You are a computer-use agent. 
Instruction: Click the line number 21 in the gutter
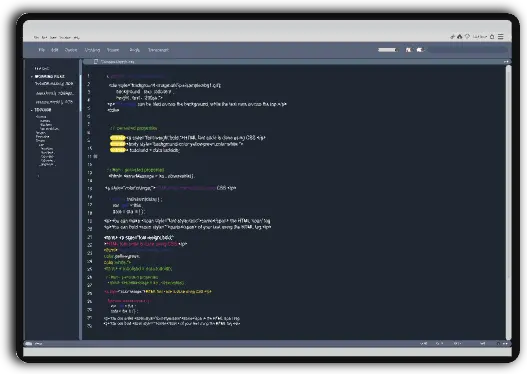tap(90, 237)
